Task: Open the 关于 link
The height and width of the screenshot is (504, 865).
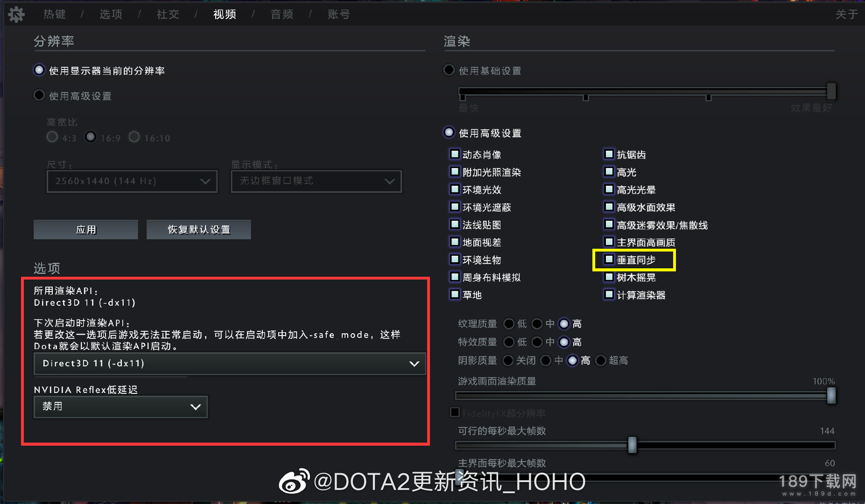Action: (847, 14)
